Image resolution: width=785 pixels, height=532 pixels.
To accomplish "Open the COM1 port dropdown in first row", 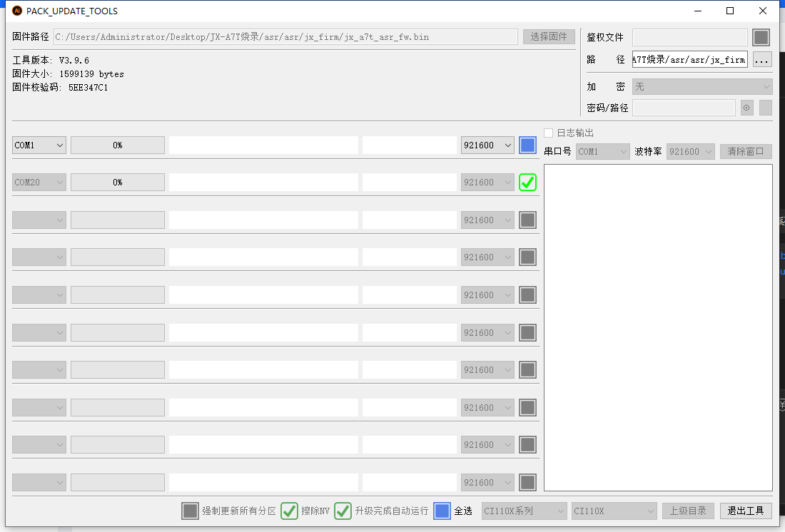I will pos(39,145).
